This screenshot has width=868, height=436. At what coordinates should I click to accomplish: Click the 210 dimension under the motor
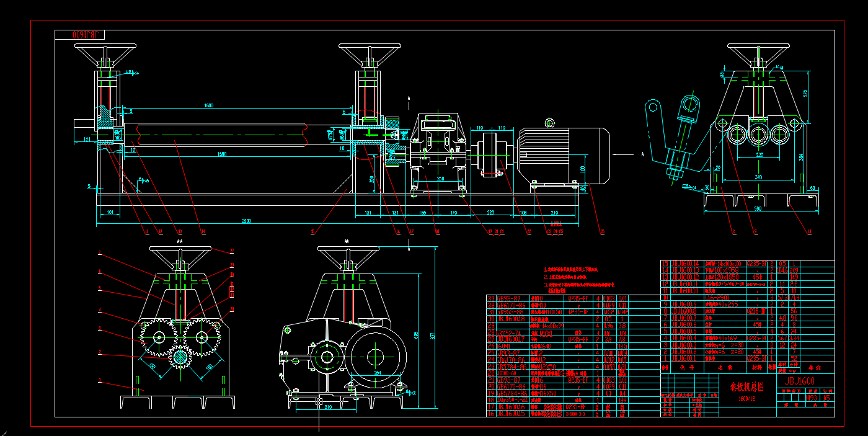point(555,213)
